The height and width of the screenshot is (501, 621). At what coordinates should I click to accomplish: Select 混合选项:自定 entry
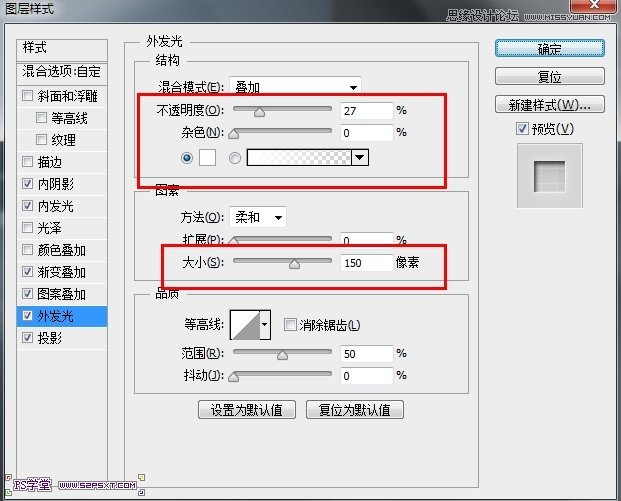click(x=62, y=73)
